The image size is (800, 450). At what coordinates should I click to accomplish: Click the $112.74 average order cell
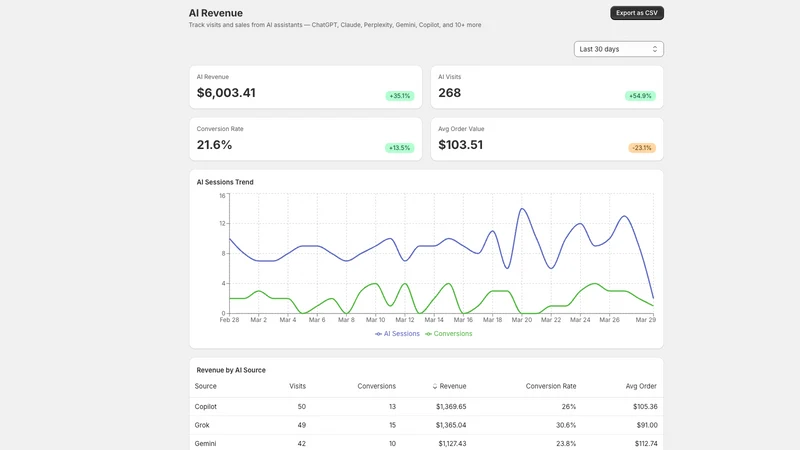point(646,443)
